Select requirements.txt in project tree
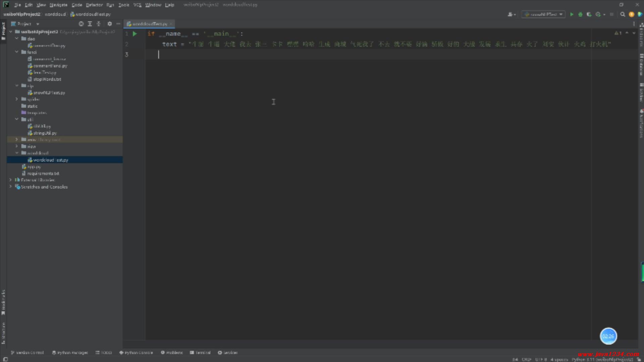The width and height of the screenshot is (644, 362). 43,173
